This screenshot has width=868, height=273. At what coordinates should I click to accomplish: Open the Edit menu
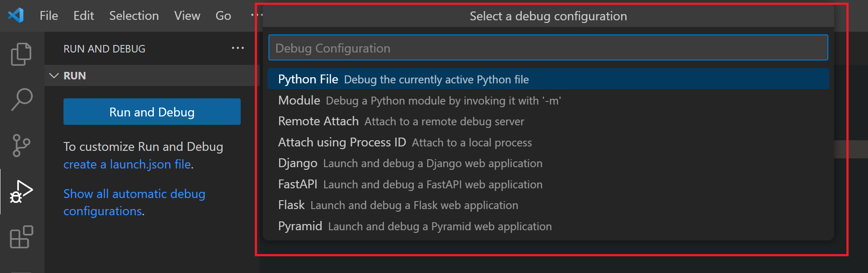[x=84, y=16]
